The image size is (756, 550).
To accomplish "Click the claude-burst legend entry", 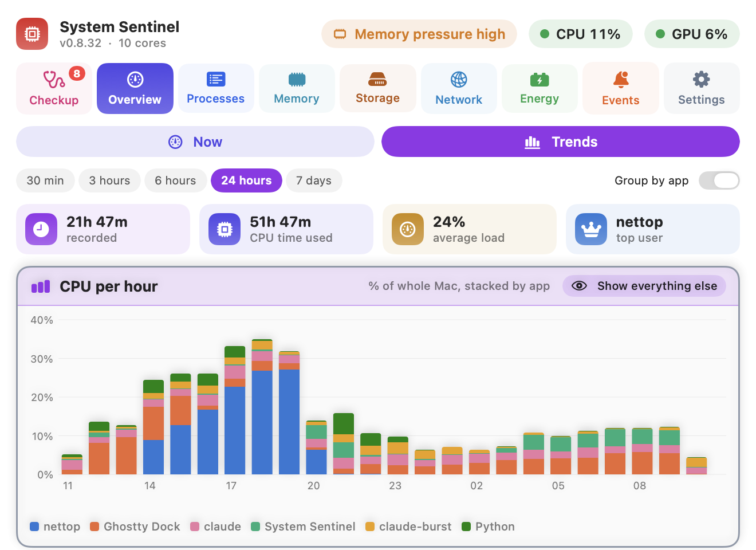I will pyautogui.click(x=408, y=527).
